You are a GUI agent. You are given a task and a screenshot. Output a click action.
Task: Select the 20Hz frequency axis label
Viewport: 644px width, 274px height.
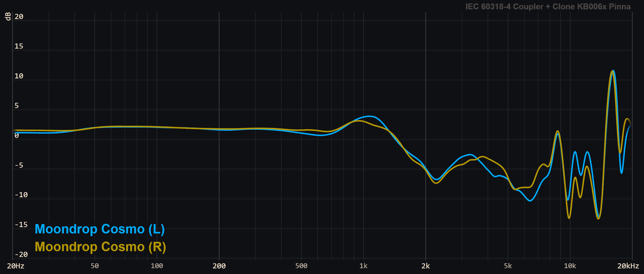click(x=16, y=266)
